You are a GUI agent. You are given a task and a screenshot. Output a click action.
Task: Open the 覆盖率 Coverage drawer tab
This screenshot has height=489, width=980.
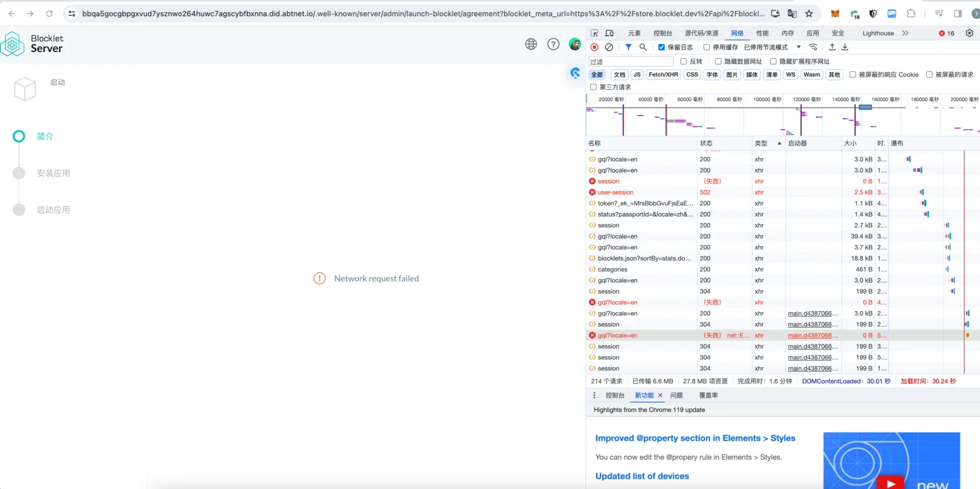[708, 395]
